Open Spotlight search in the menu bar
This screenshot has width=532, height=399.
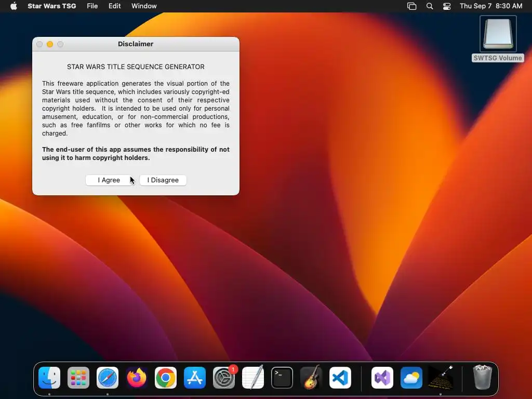(x=430, y=6)
